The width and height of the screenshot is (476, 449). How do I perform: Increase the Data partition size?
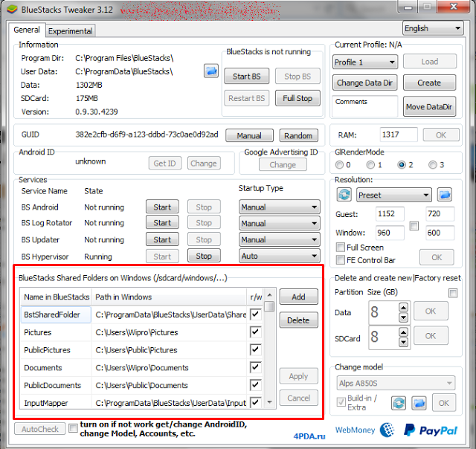tap(403, 307)
